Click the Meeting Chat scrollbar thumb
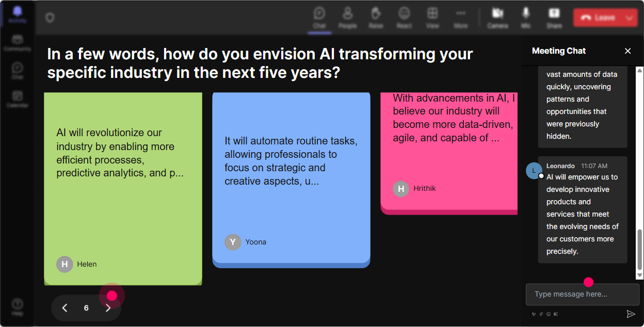The width and height of the screenshot is (644, 327). 640,250
